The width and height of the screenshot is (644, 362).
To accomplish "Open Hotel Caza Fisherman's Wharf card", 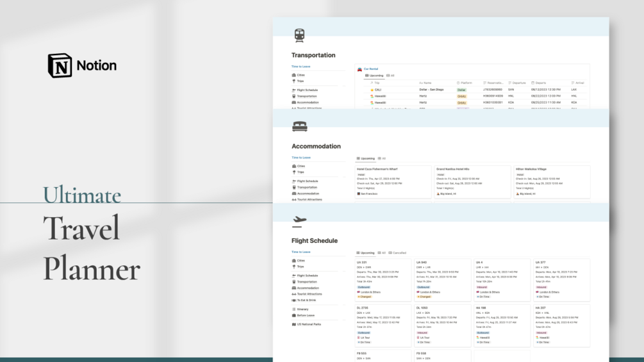I will 393,182.
